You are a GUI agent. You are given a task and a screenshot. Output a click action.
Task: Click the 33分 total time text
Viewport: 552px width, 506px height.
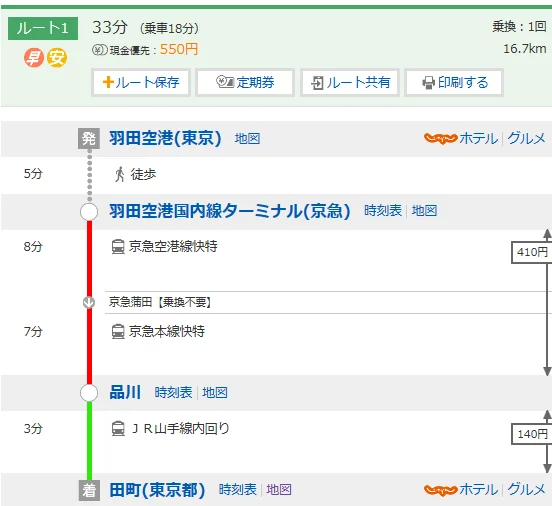pos(109,27)
